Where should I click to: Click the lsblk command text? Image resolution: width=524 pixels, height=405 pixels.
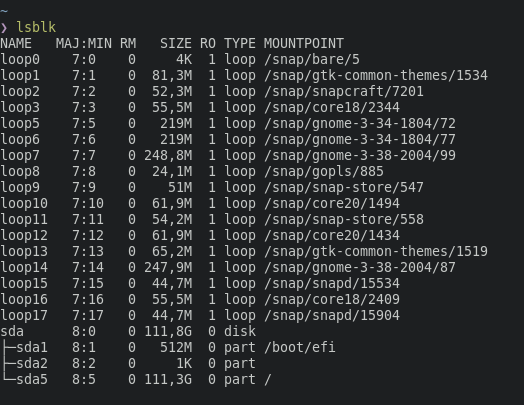click(x=36, y=27)
